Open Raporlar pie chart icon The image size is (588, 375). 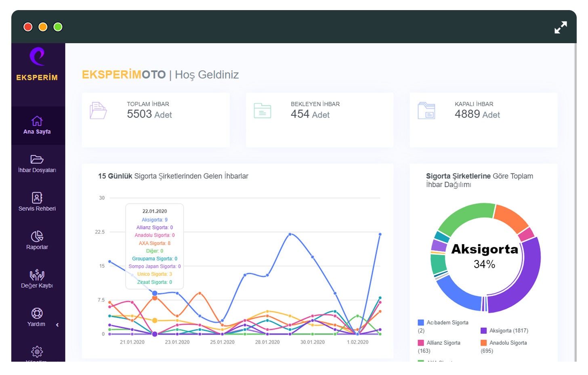[37, 236]
